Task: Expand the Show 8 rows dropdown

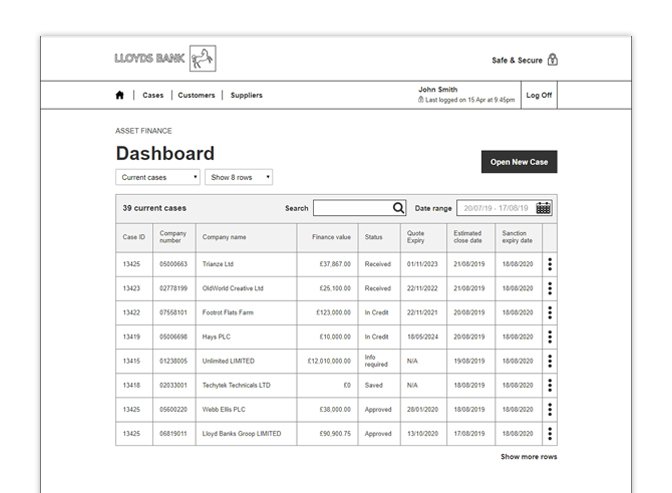Action: pyautogui.click(x=239, y=177)
